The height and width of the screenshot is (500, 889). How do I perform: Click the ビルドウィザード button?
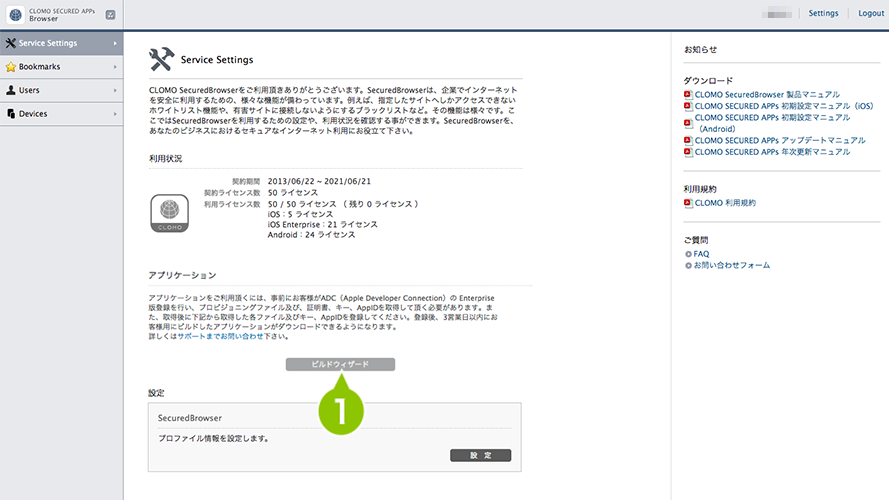point(340,365)
